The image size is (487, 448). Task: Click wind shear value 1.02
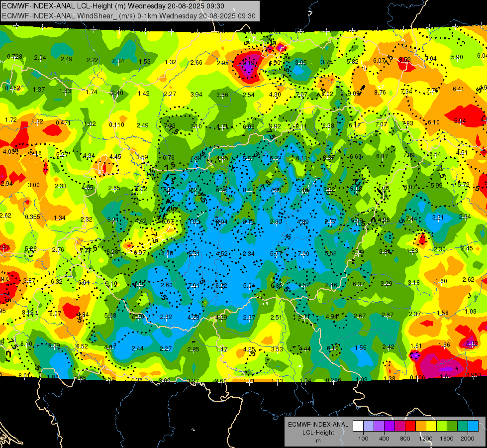coord(90,124)
